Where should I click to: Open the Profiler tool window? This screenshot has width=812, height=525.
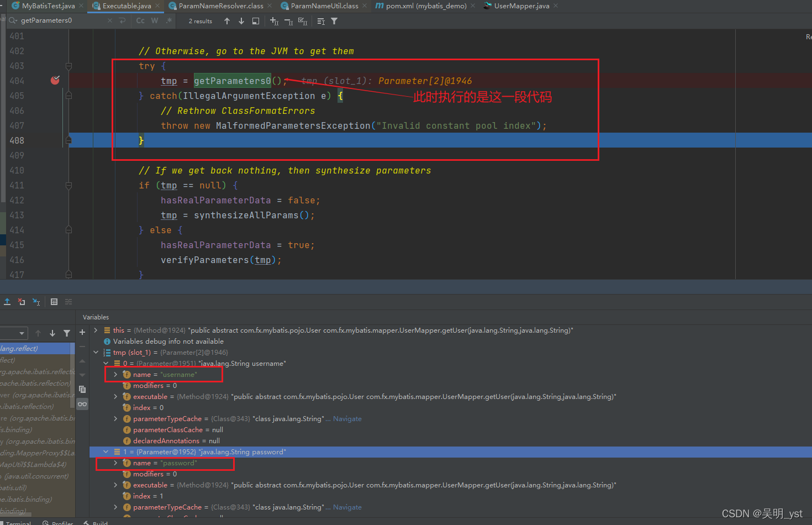(x=57, y=522)
